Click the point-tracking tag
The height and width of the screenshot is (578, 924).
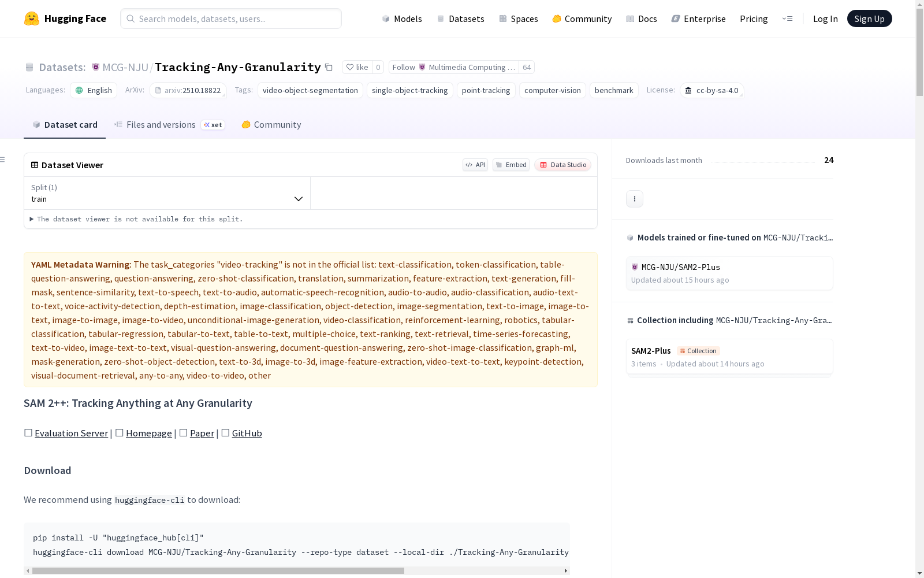click(486, 90)
